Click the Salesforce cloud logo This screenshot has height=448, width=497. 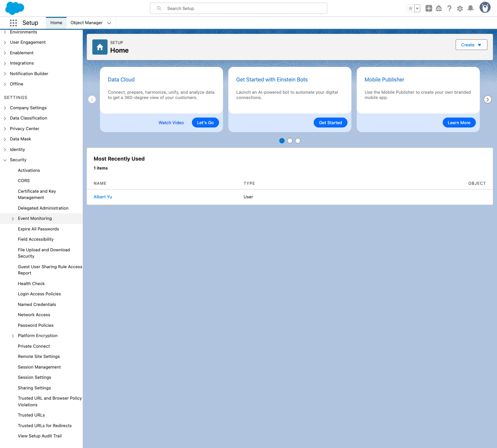point(15,8)
